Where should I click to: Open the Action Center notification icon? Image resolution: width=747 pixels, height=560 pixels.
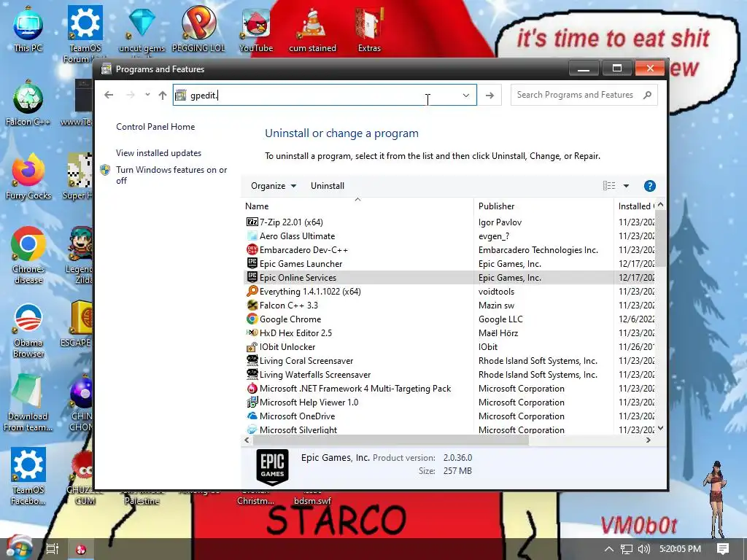tap(723, 548)
